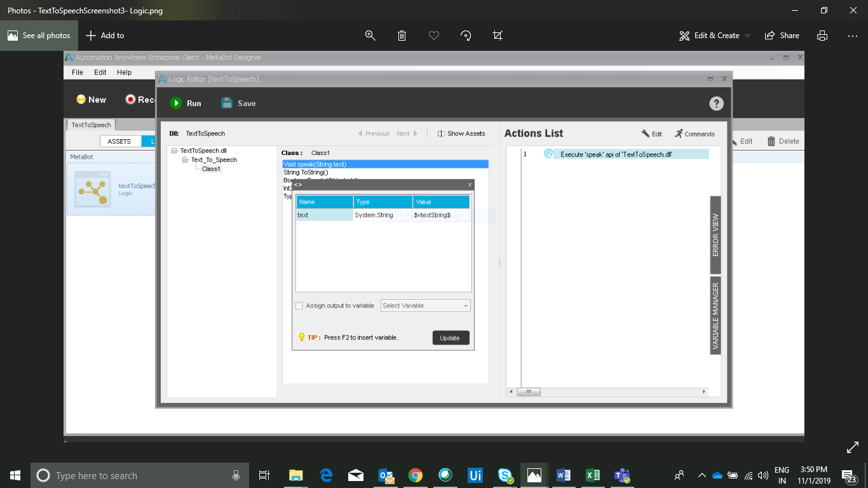Image resolution: width=868 pixels, height=488 pixels.
Task: Click the action icon beside Execute 'speak' row
Action: point(549,154)
